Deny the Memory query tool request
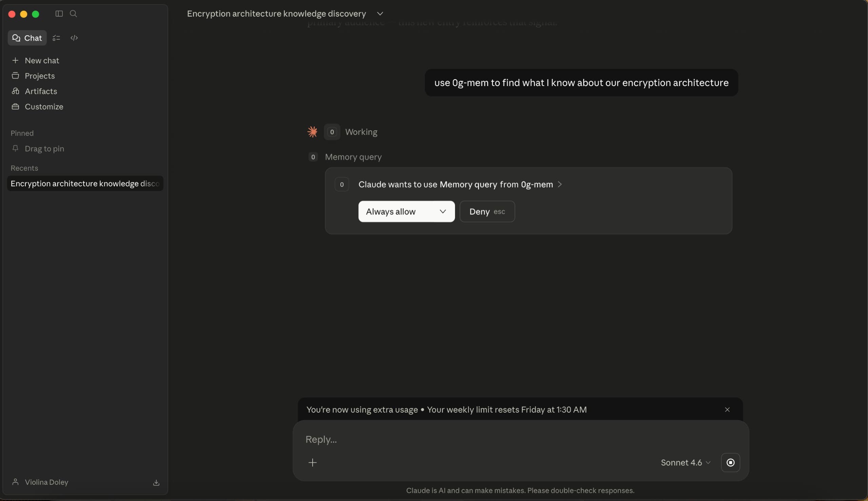This screenshot has height=501, width=868. click(487, 212)
